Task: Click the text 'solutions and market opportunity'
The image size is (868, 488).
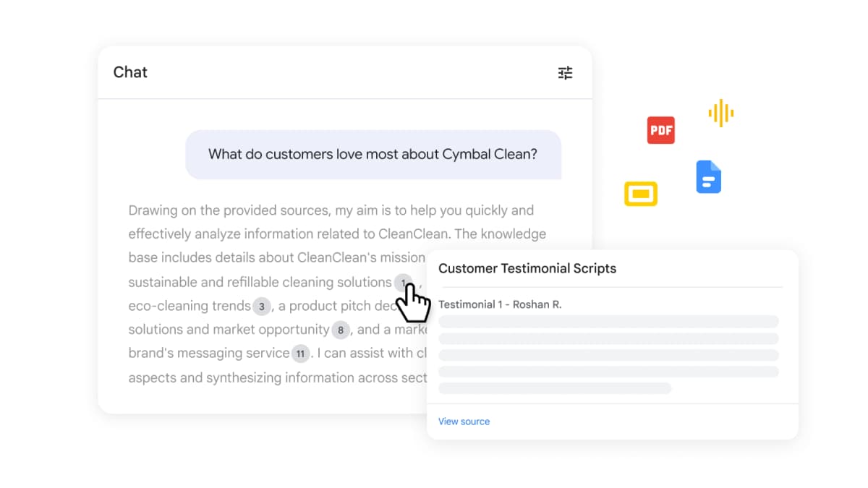Action: click(229, 330)
